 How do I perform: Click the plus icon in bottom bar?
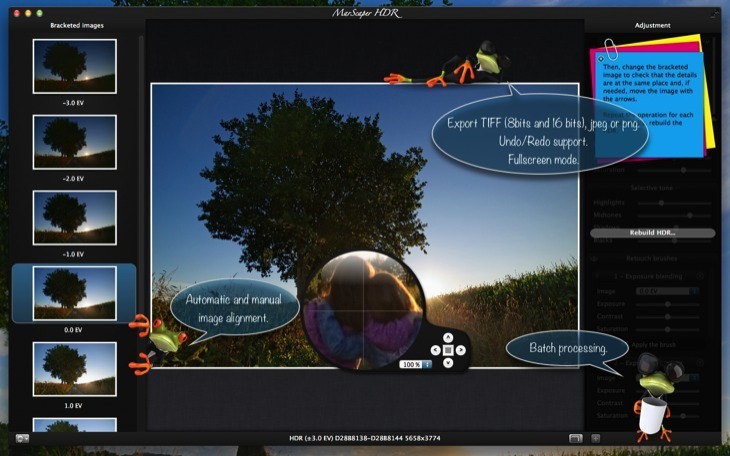click(595, 438)
